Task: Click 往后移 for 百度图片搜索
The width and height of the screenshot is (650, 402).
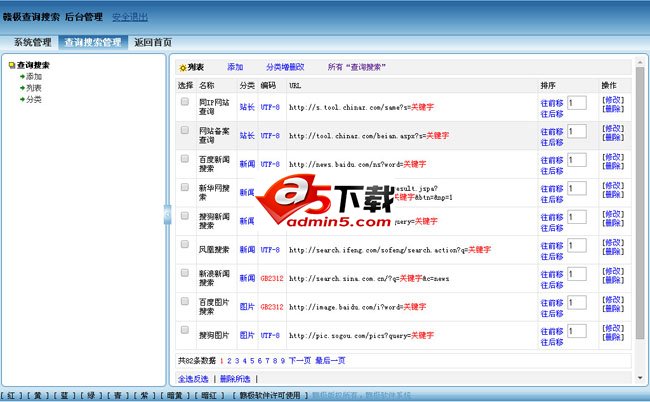Action: coord(552,314)
